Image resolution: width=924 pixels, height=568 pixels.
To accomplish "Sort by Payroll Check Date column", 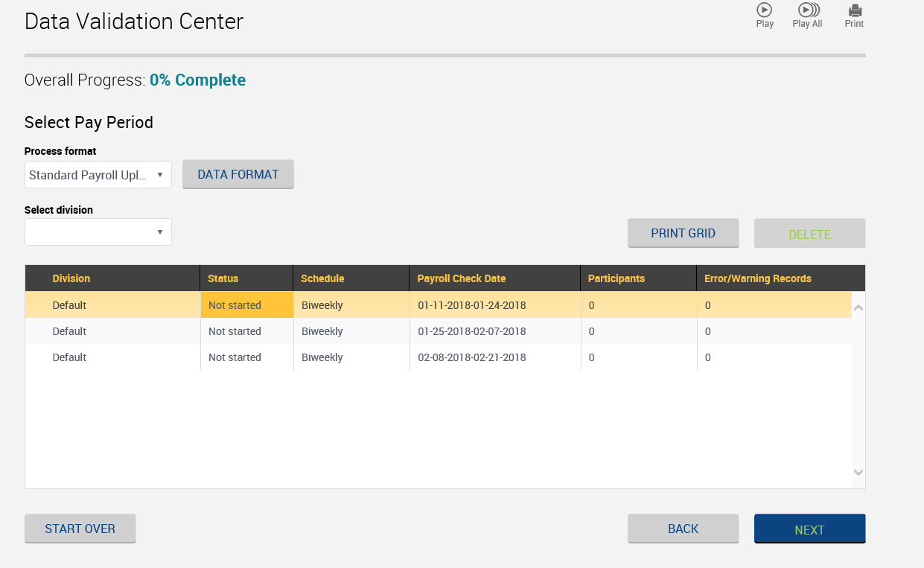I will [462, 278].
